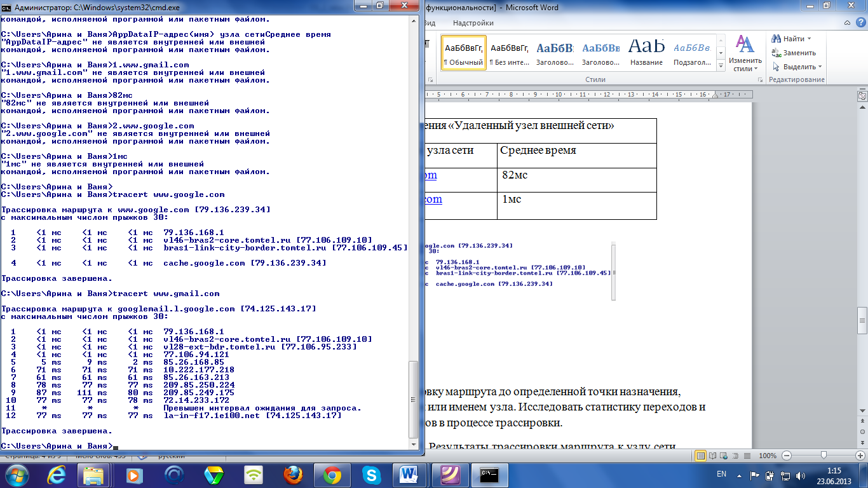Switch to Web Layout view
This screenshot has width=868, height=488.
[723, 456]
